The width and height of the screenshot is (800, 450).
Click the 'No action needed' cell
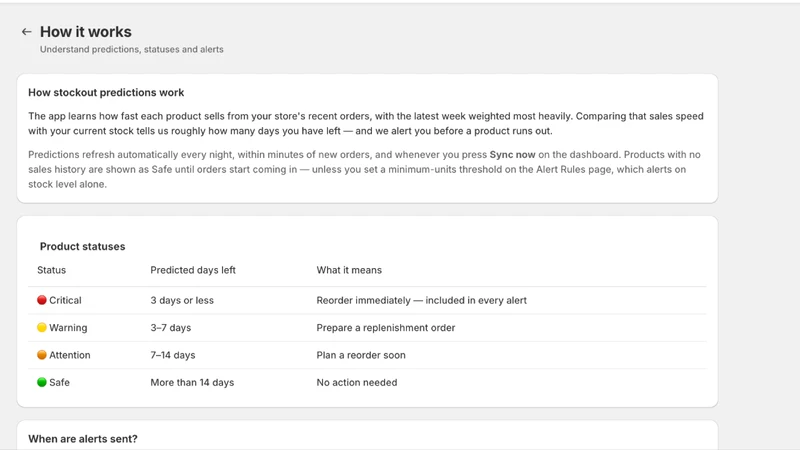point(357,382)
